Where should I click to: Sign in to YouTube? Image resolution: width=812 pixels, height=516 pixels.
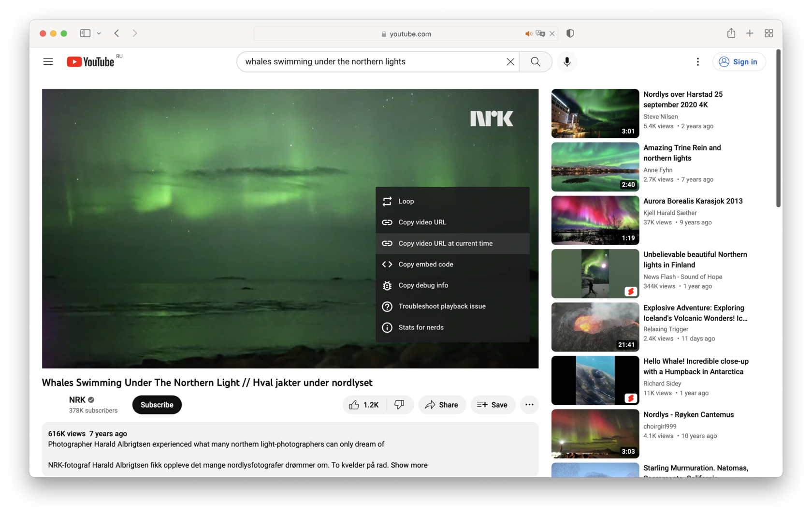click(739, 61)
